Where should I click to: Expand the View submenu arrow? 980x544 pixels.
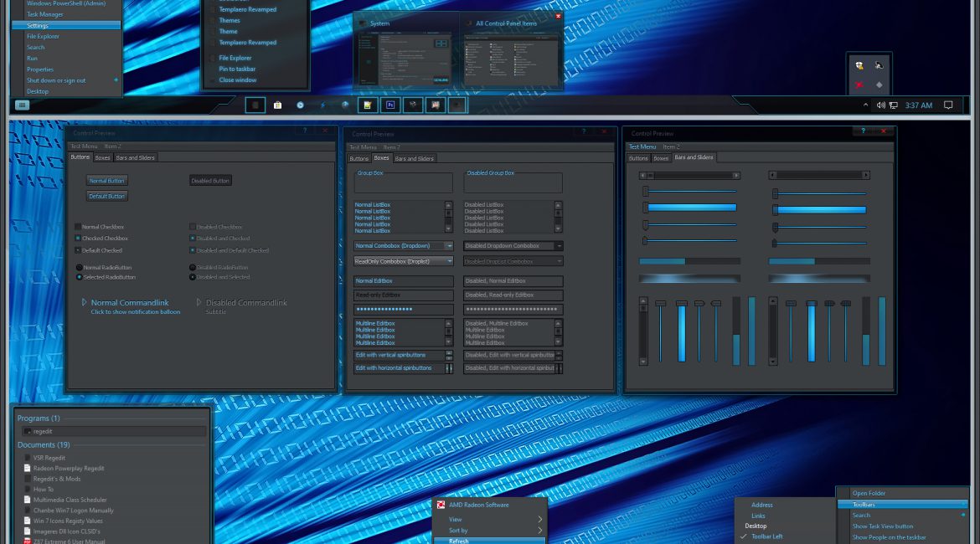[x=540, y=519]
